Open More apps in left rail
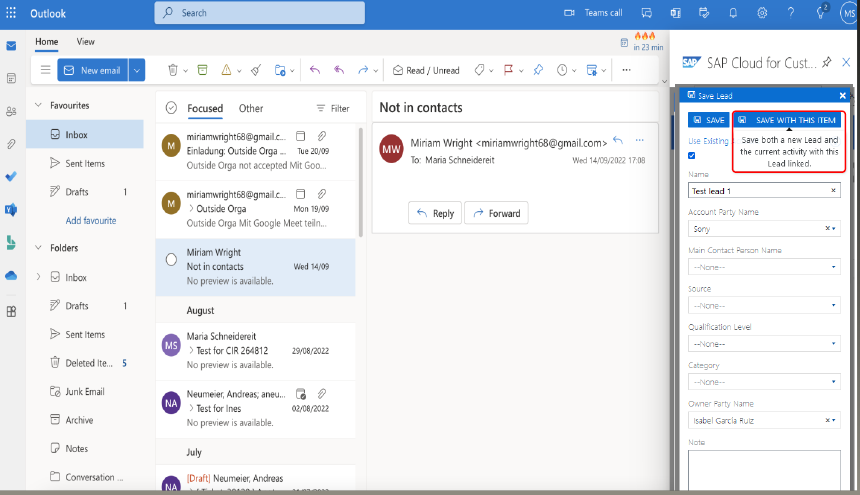This screenshot has width=860, height=495. (x=11, y=311)
